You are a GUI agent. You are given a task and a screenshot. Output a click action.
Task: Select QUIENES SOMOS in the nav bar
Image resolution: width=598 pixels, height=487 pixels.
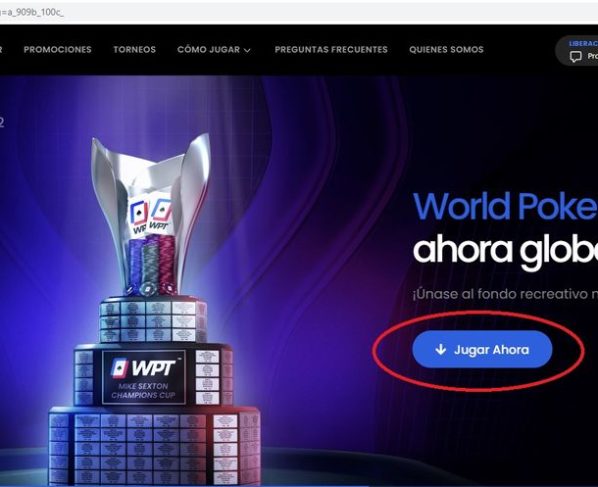coord(446,49)
